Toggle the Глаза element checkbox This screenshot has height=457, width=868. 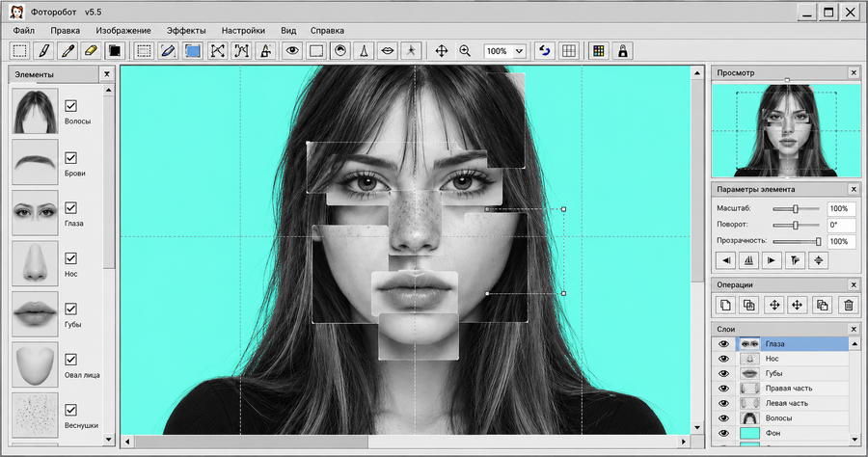tap(70, 207)
